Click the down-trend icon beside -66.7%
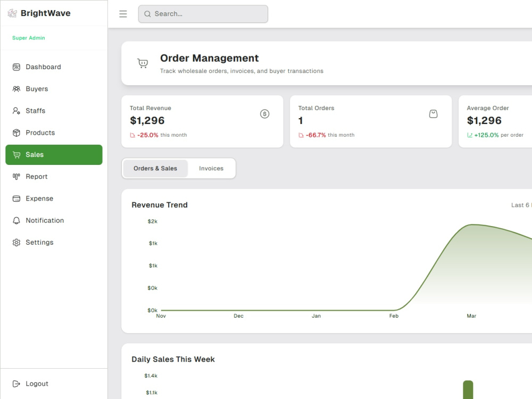This screenshot has width=532, height=399. [301, 135]
